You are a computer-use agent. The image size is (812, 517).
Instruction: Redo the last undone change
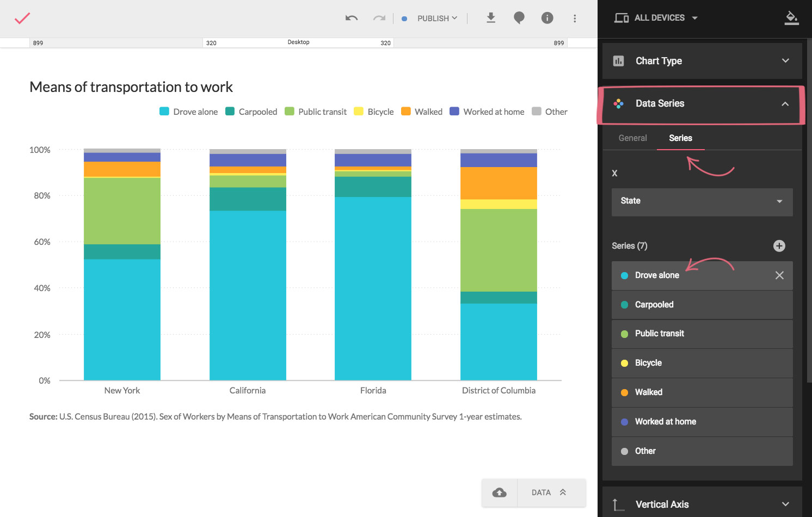379,19
